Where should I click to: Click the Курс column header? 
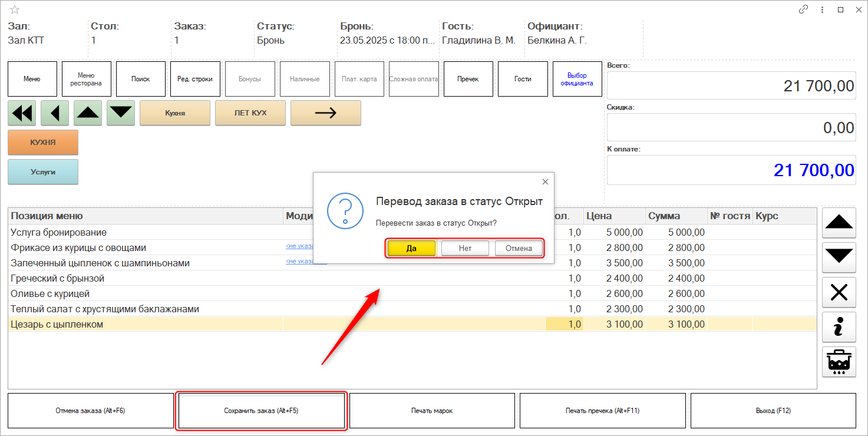tap(785, 216)
